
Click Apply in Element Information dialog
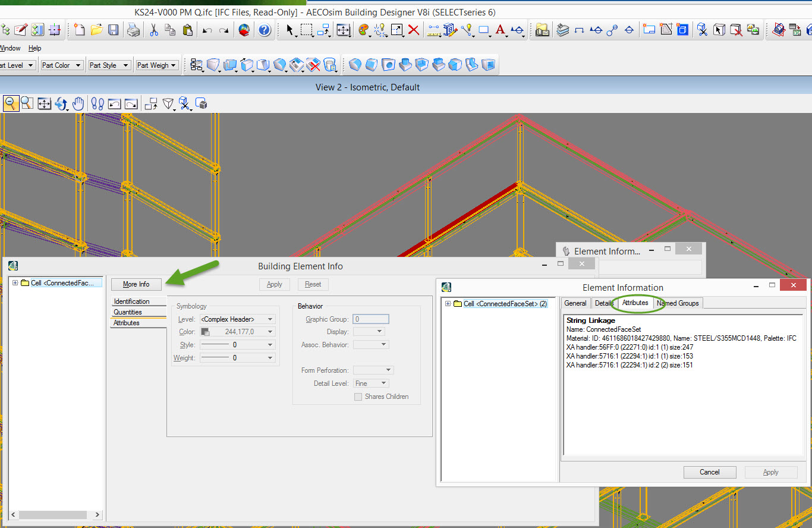tap(771, 472)
